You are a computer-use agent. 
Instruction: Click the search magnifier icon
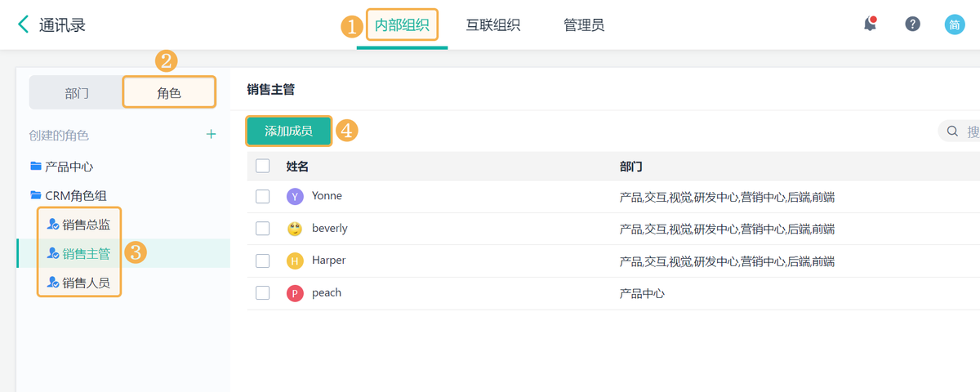(x=952, y=131)
